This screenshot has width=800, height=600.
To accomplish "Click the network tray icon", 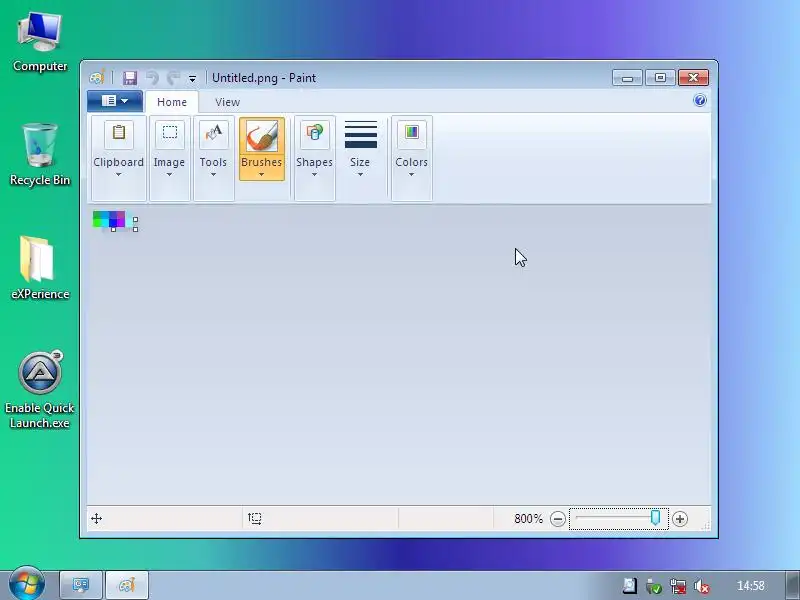I will click(x=678, y=586).
